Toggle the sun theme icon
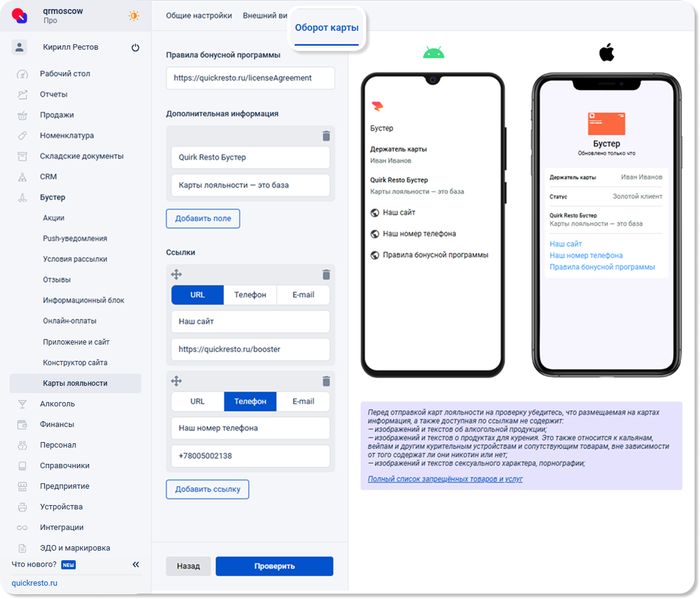Viewport: 700px width, 599px height. 133,16
